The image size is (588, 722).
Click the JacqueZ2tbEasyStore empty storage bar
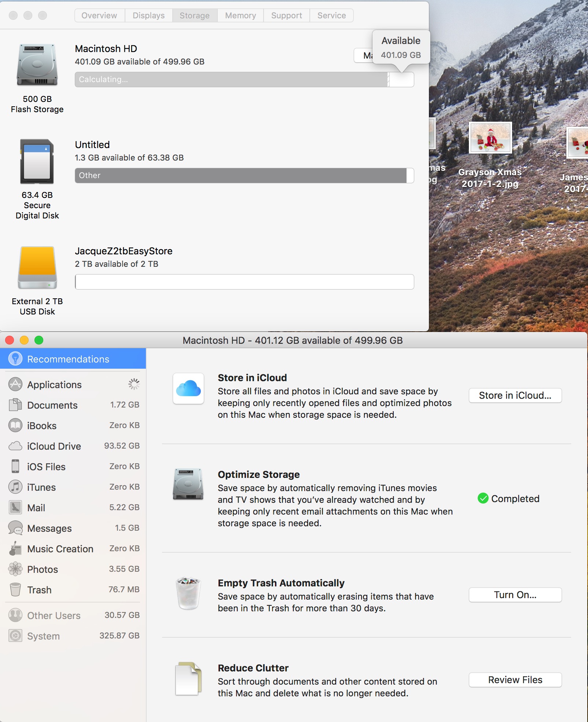coord(245,282)
